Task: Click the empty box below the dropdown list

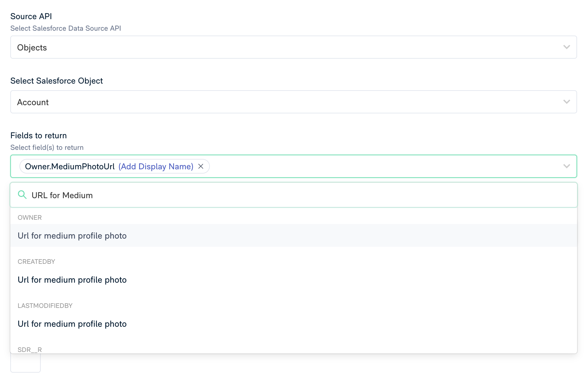Action: [x=26, y=363]
